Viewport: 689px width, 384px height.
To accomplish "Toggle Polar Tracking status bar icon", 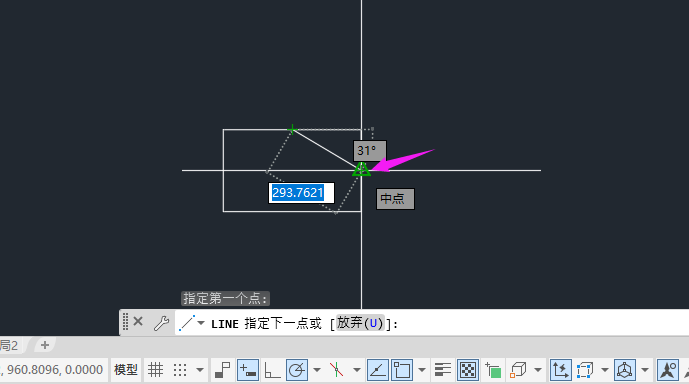I will click(x=297, y=370).
